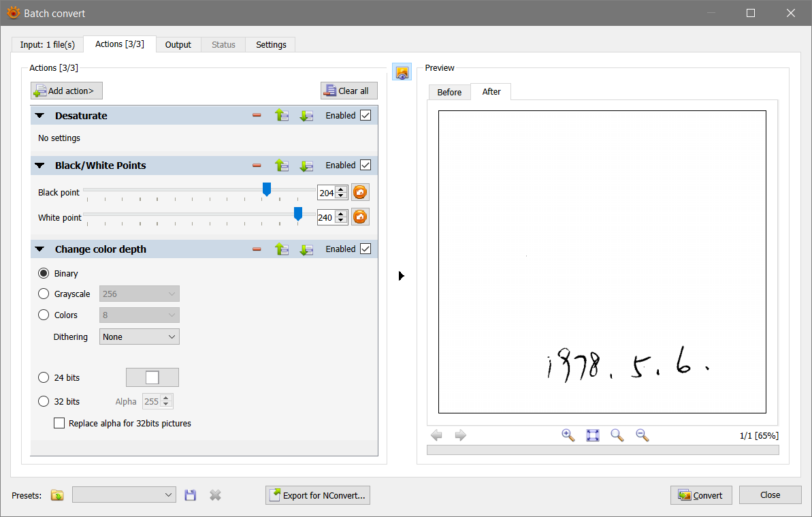Click the Add action button
The width and height of the screenshot is (812, 517).
(x=67, y=91)
